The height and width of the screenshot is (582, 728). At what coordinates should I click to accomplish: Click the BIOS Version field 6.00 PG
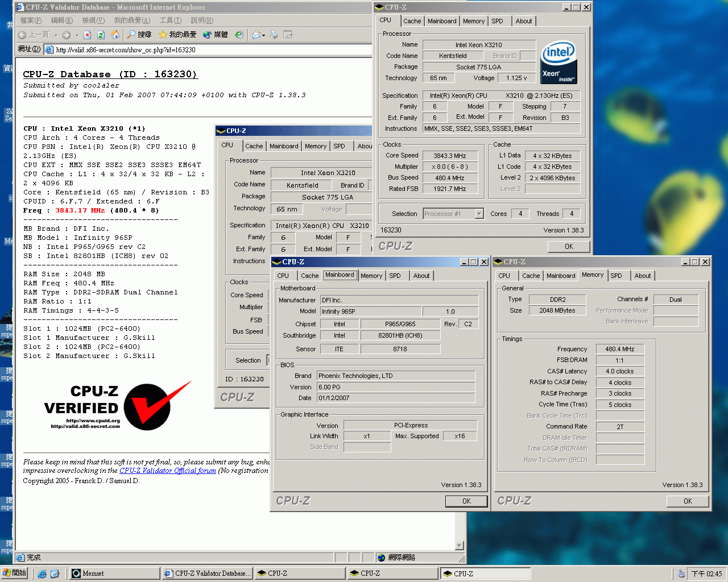(396, 387)
